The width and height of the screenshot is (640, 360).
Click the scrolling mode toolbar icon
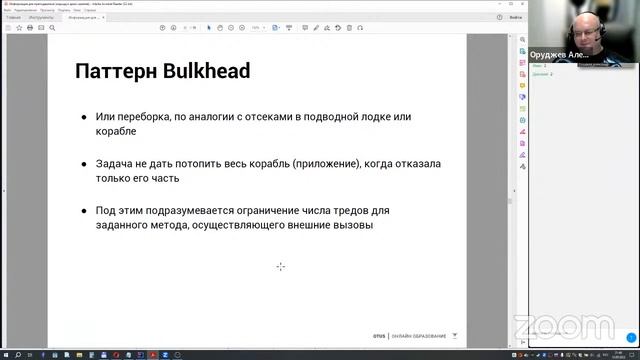pos(289,28)
